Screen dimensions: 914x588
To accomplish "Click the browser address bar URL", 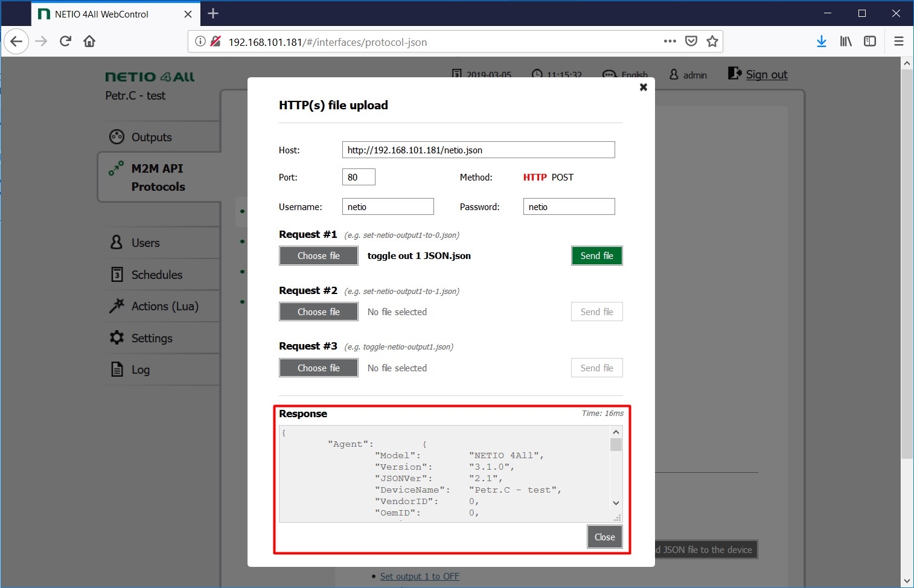I will pyautogui.click(x=328, y=42).
